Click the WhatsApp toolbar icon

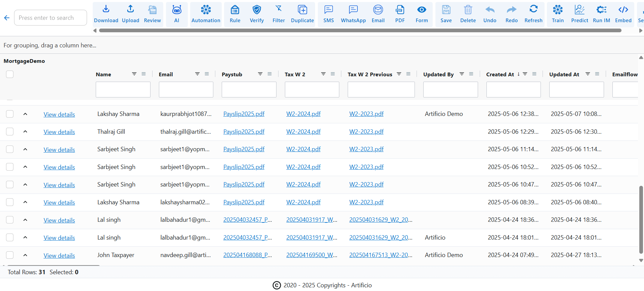tap(353, 14)
